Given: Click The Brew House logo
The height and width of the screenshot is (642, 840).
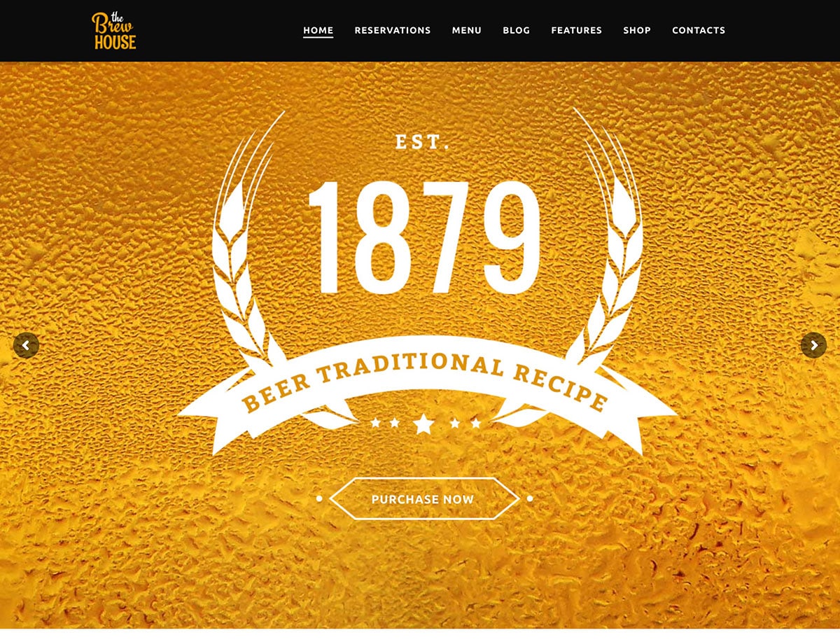Looking at the screenshot, I should pyautogui.click(x=113, y=31).
